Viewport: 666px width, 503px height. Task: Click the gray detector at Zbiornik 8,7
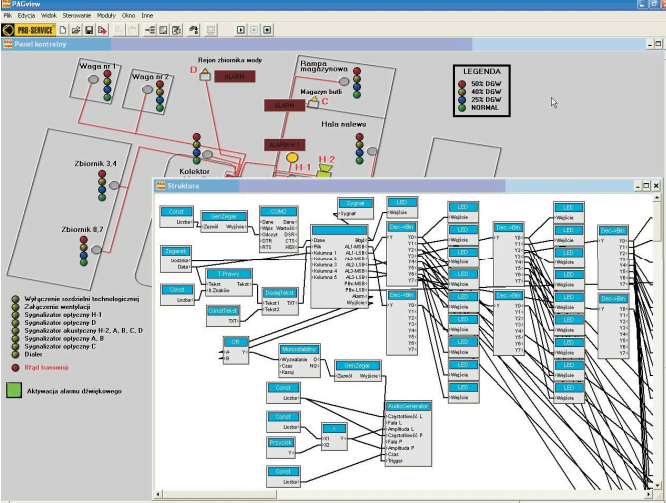96,249
